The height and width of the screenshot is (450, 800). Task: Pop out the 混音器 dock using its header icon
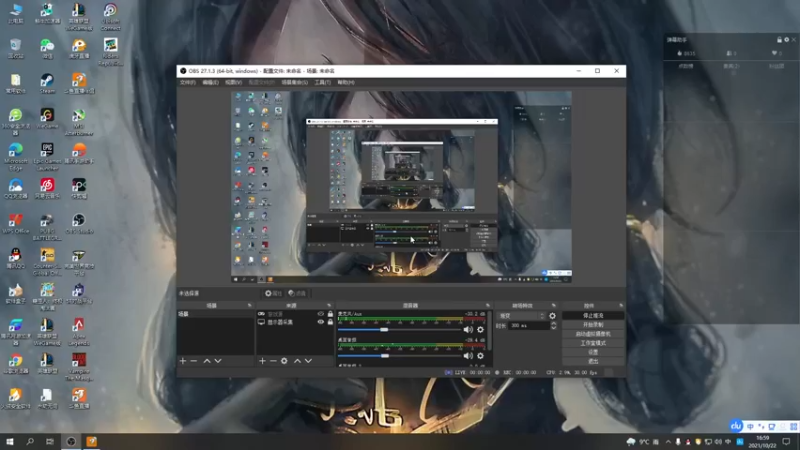488,305
